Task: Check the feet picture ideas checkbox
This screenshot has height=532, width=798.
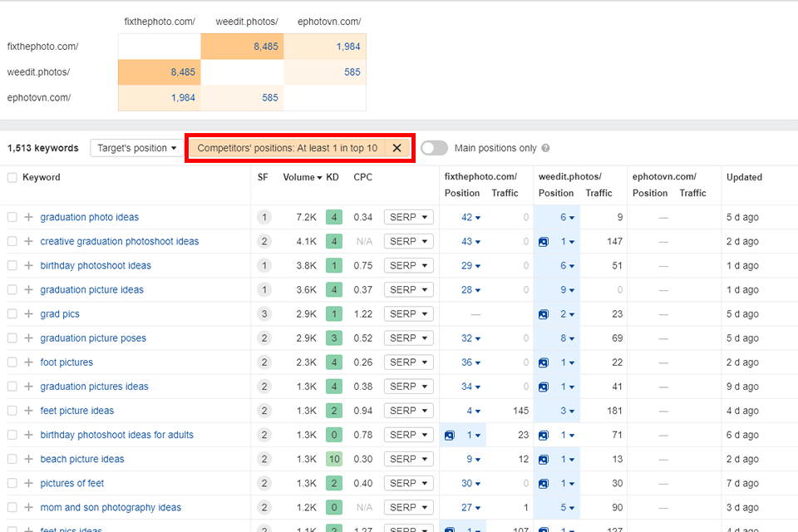Action: [x=12, y=411]
